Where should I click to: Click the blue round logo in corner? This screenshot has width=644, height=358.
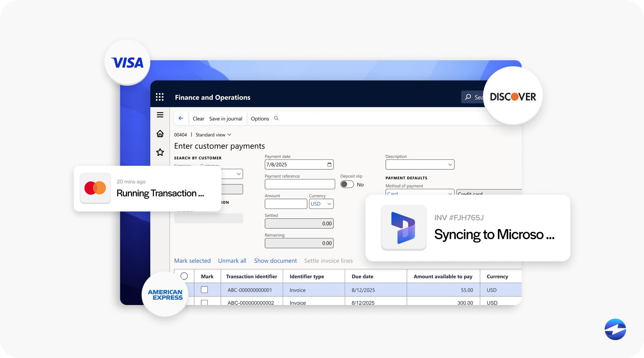click(615, 329)
